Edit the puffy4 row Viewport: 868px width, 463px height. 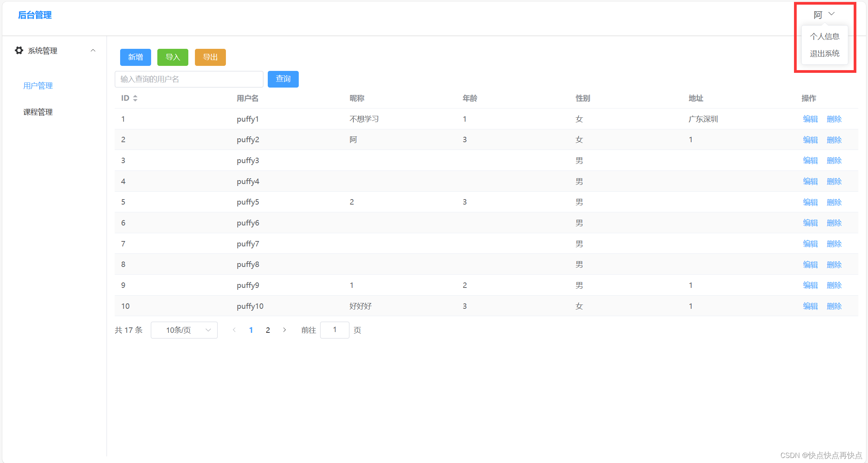[x=810, y=181]
